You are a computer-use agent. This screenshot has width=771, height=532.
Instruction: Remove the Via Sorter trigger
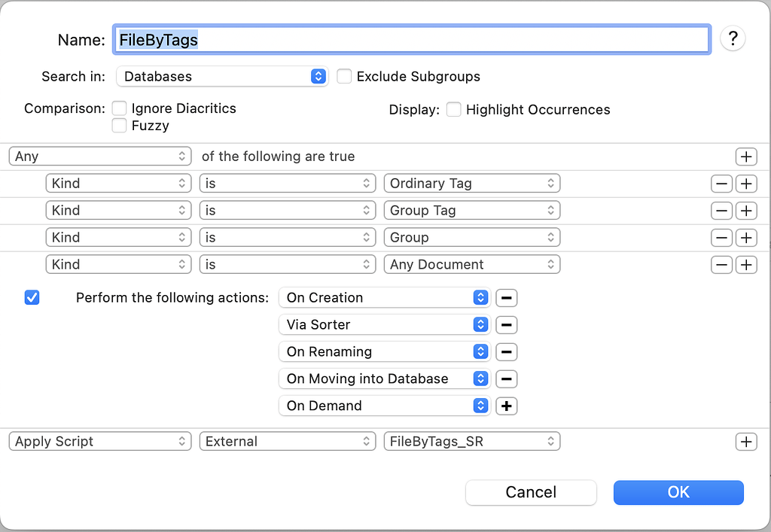(x=506, y=324)
